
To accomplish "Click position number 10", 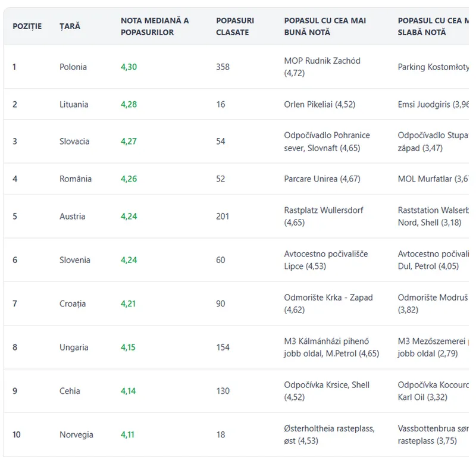I will click(17, 435).
